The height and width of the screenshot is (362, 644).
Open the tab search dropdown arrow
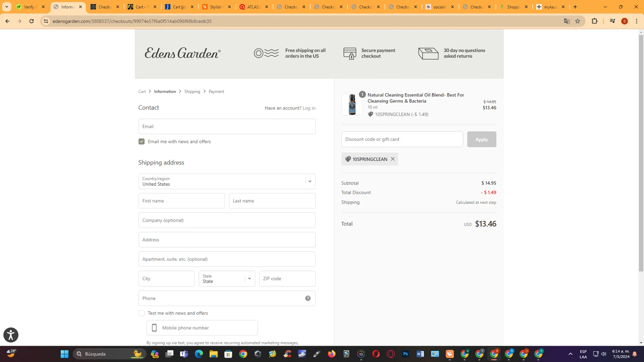click(7, 7)
